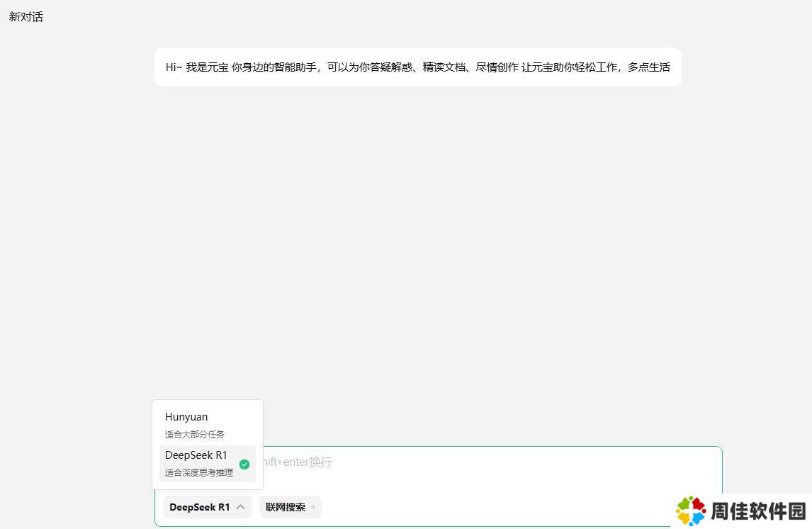The image size is (812, 529).
Task: Click the green checkmark beside DeepSeek R1
Action: tap(244, 464)
